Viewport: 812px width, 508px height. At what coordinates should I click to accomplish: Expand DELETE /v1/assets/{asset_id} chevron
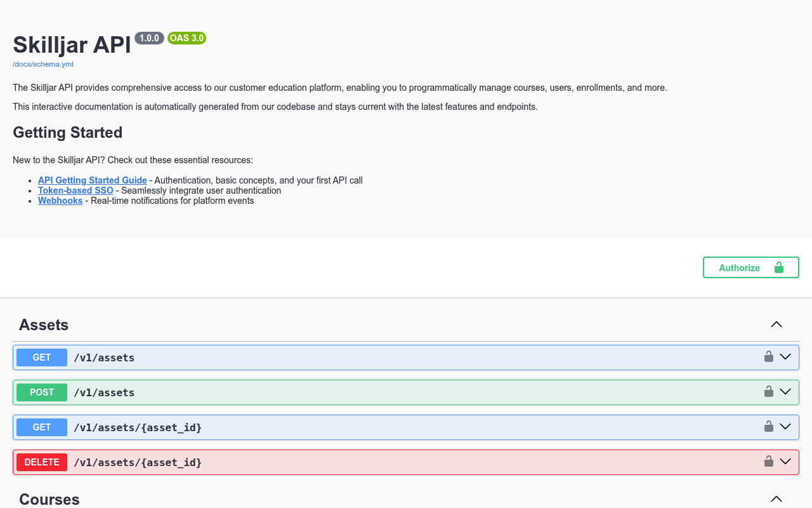tap(785, 462)
